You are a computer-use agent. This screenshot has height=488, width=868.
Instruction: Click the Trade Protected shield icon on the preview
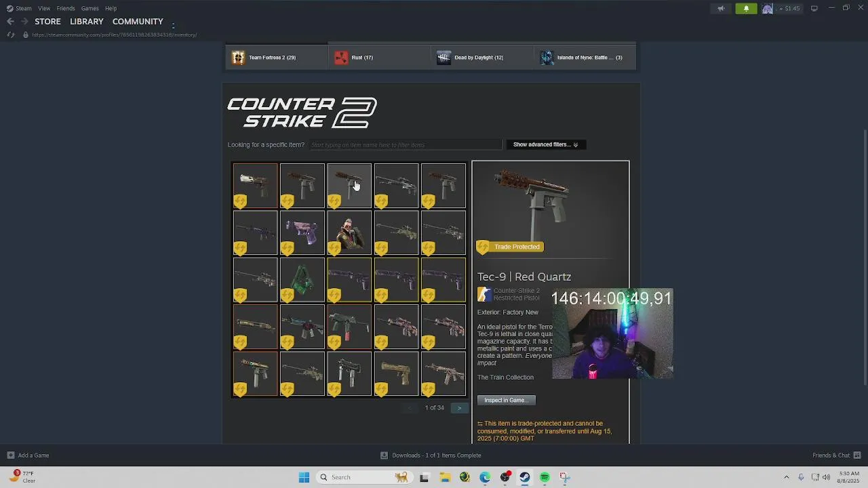[483, 247]
